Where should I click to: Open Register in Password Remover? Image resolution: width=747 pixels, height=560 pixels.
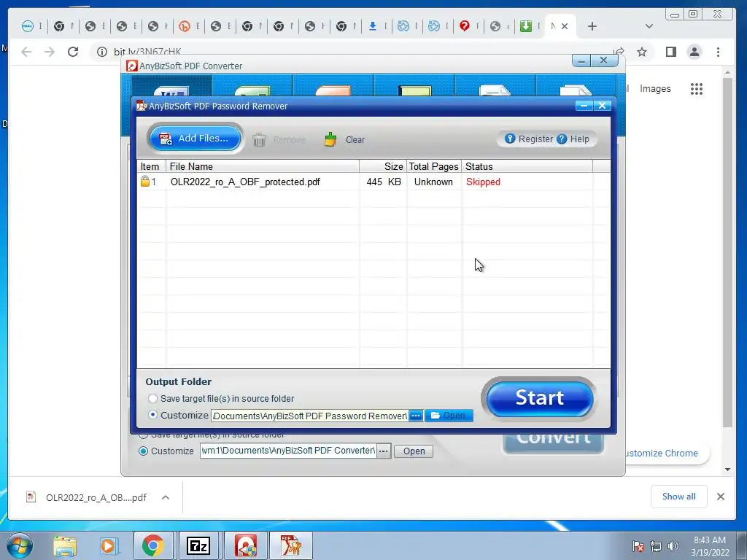click(529, 139)
